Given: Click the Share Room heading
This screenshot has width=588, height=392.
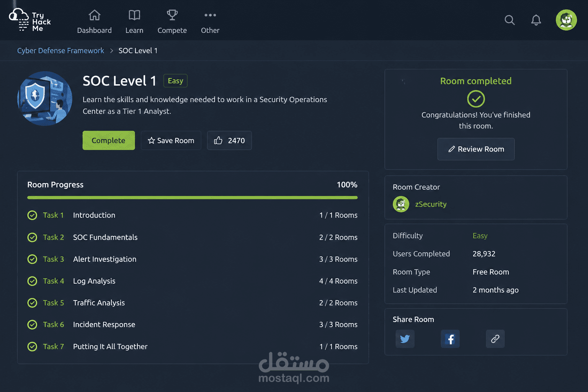Looking at the screenshot, I should (413, 319).
